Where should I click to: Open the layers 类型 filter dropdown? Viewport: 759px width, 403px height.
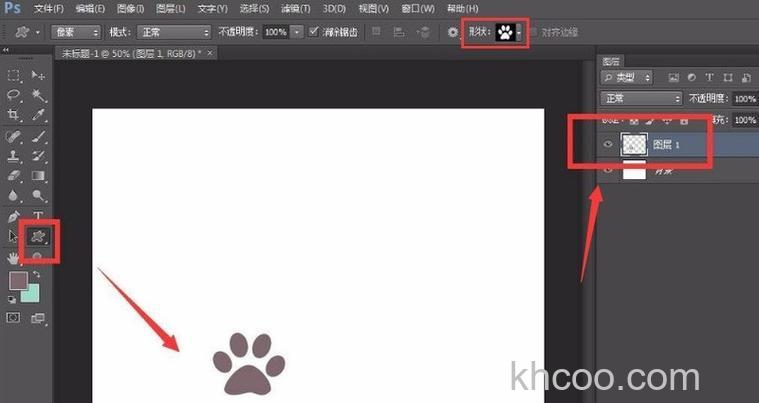(x=627, y=77)
